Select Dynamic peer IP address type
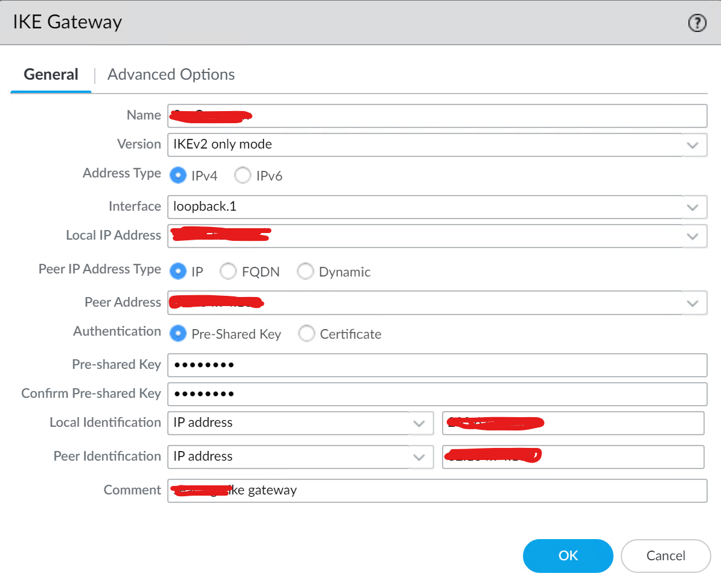 pyautogui.click(x=306, y=271)
